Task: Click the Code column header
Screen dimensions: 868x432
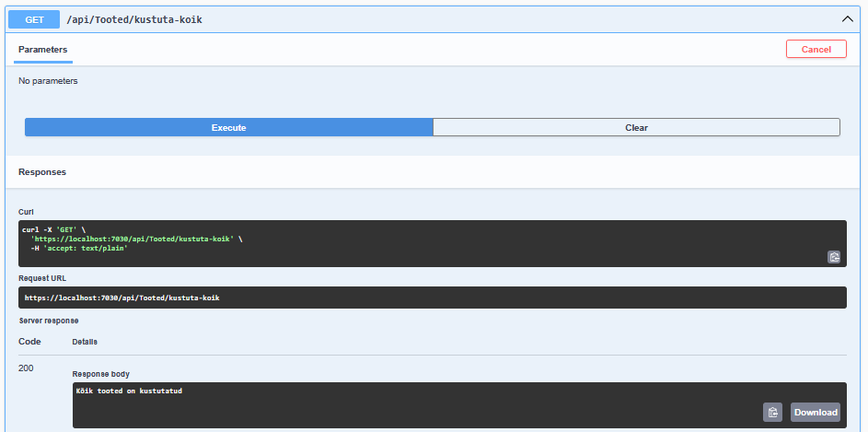Action: 29,342
